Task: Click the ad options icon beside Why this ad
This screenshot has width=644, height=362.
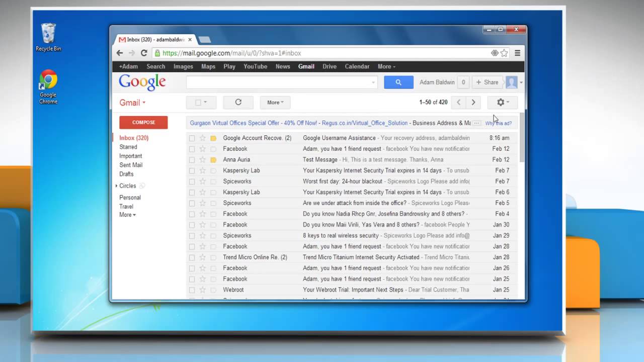Action: click(476, 123)
